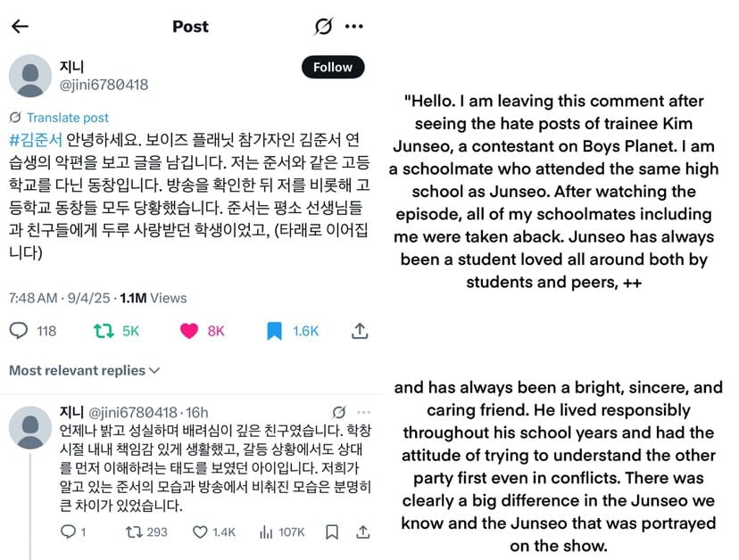Reply to the thread comment with 1 reply
Screen dimensions: 739x560
(68, 532)
